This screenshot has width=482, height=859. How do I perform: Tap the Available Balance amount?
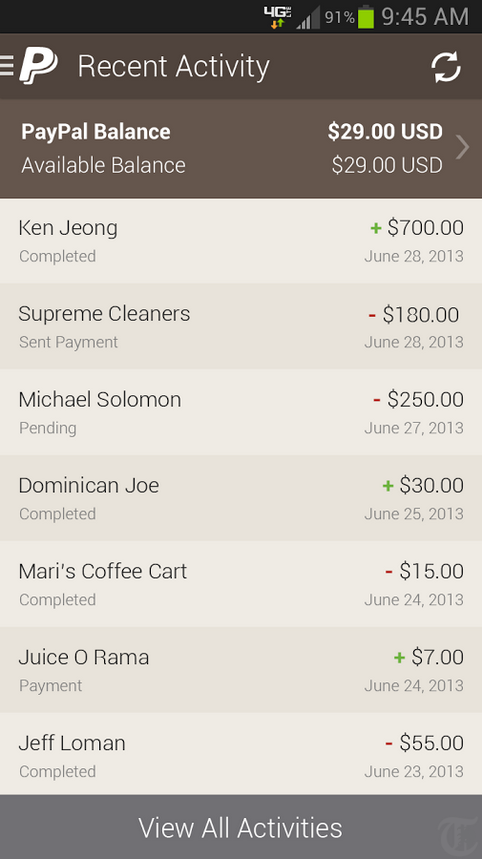tap(387, 165)
